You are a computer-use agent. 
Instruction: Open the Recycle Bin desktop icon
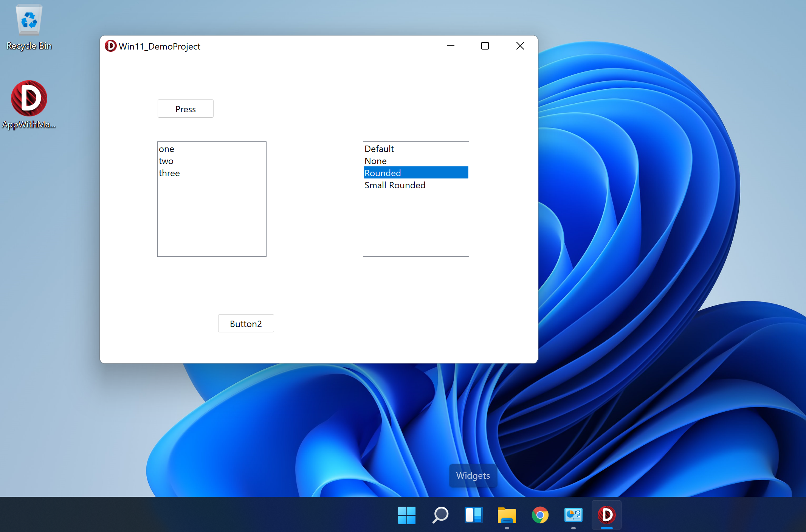point(29,27)
